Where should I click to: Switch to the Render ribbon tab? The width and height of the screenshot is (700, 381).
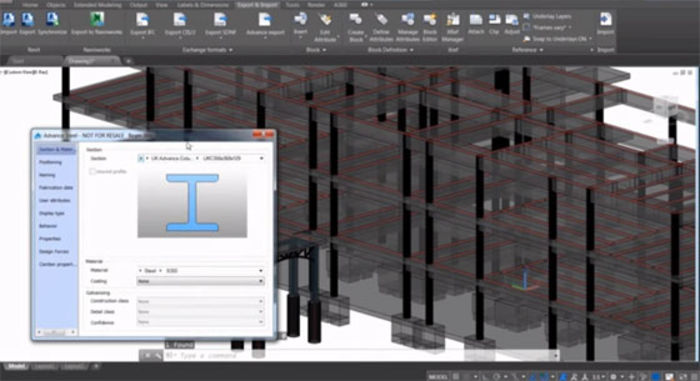pos(316,5)
